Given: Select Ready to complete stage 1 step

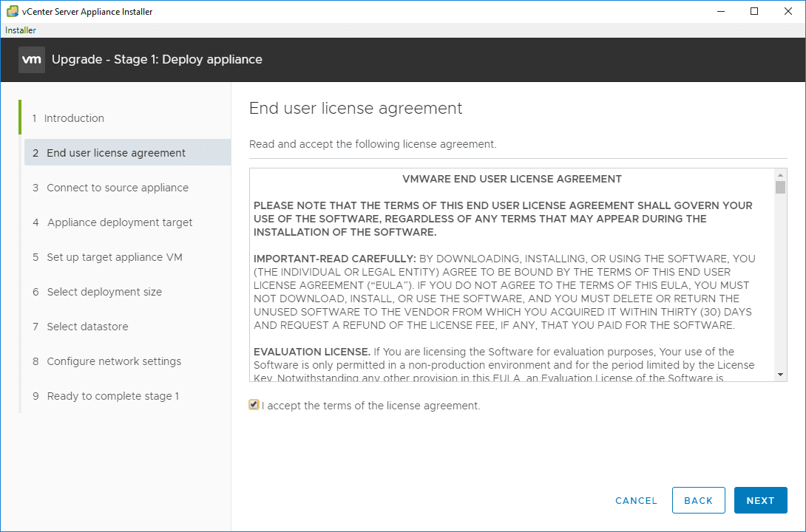Looking at the screenshot, I should click(113, 396).
